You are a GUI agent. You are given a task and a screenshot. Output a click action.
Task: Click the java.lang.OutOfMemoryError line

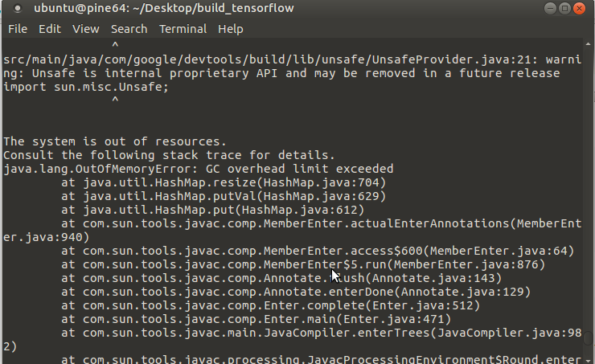(199, 169)
